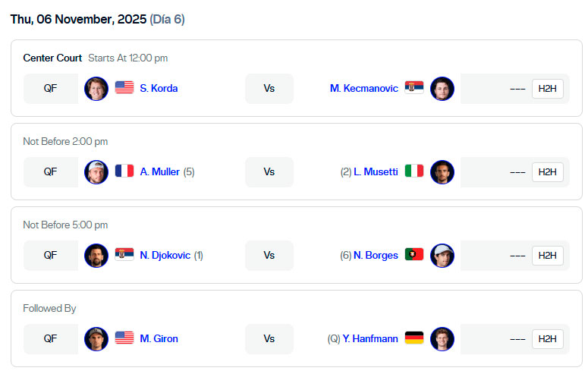Screen dimensions: 588x374
Task: Open H2H for Djokovic vs Borges
Action: click(x=547, y=256)
